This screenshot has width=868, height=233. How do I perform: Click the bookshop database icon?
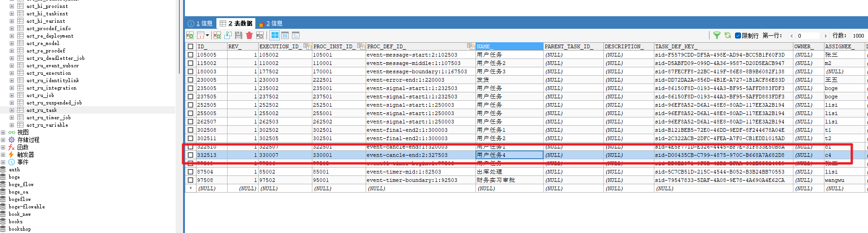3,229
